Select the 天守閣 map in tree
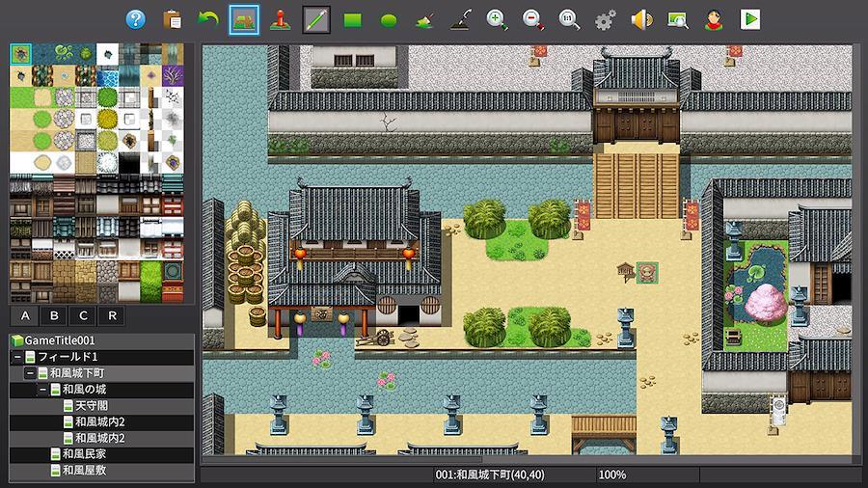Viewport: 868px width, 488px height. [x=93, y=406]
